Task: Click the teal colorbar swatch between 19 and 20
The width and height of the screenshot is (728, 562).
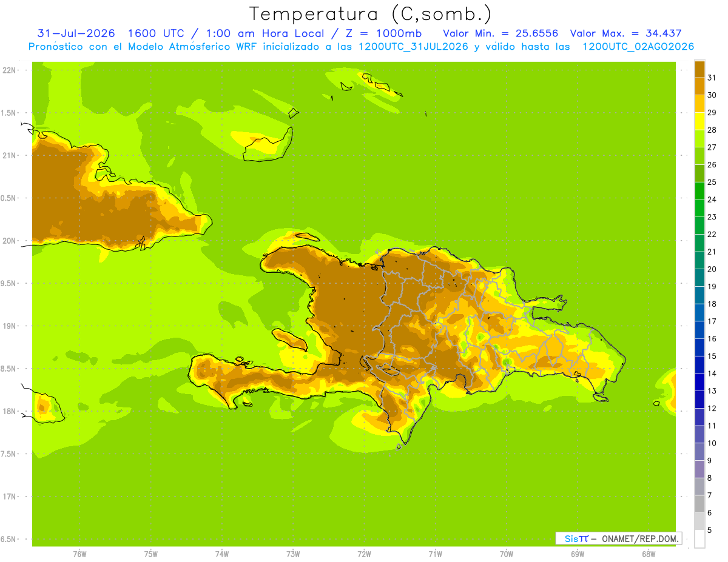Action: pos(699,278)
